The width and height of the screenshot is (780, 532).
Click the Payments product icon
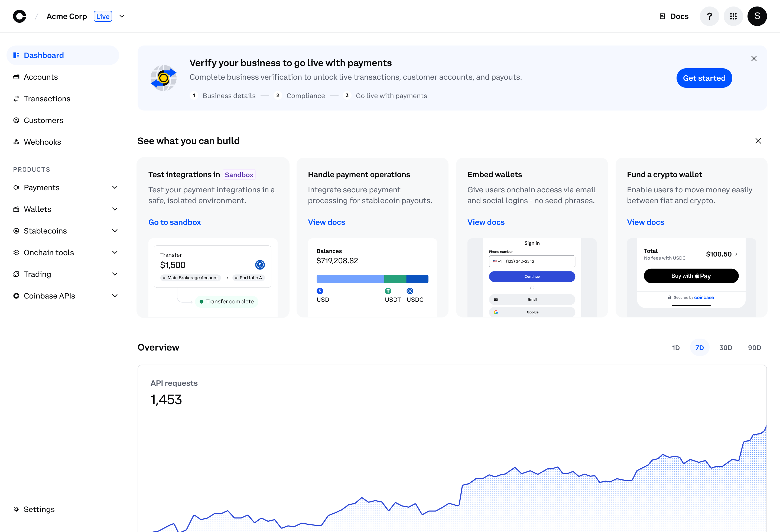coord(16,188)
